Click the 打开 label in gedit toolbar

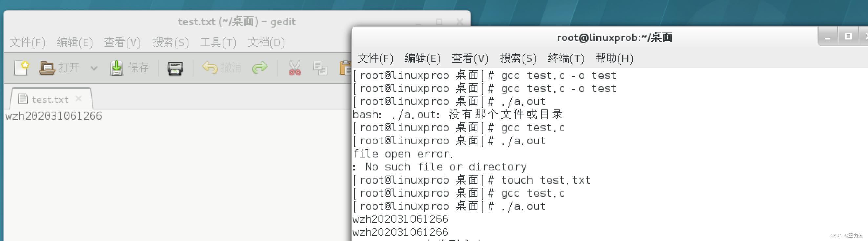coord(69,68)
